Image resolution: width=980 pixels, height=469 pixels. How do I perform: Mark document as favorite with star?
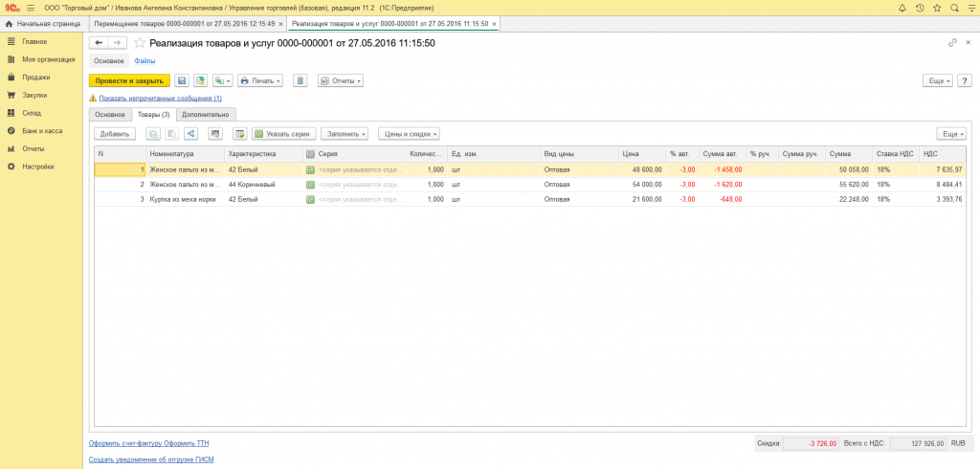[x=140, y=43]
